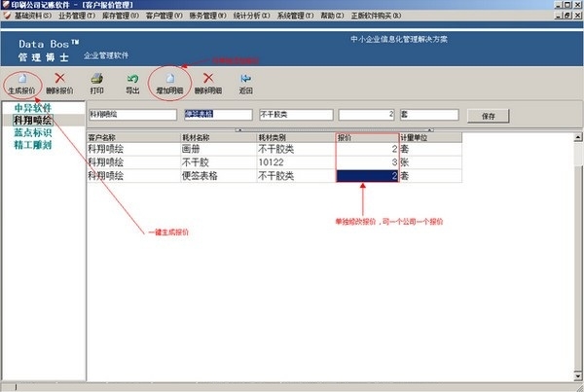
Task: Select customer 科翔喷绘 in the list
Action: (33, 121)
